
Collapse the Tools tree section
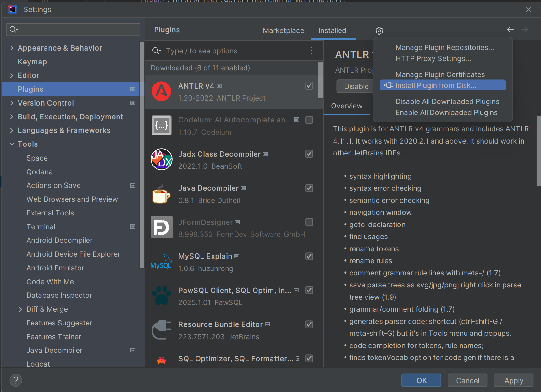tap(12, 144)
